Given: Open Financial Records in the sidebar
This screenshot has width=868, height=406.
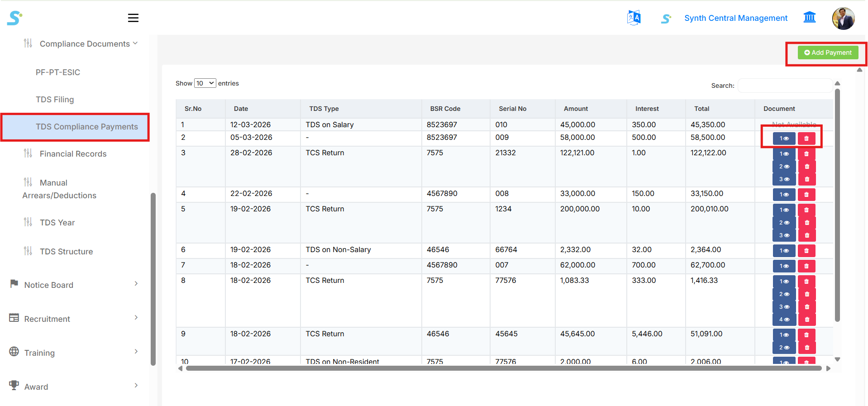Looking at the screenshot, I should pos(73,154).
